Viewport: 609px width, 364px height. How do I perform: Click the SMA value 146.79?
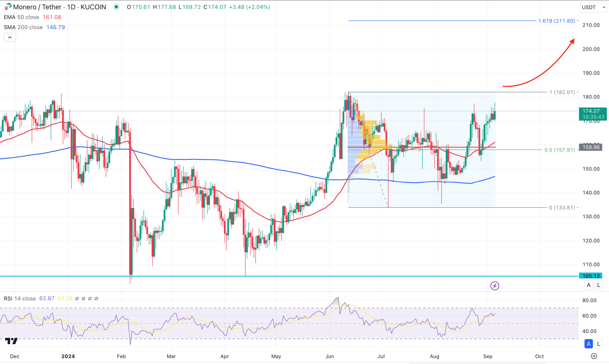tap(56, 27)
